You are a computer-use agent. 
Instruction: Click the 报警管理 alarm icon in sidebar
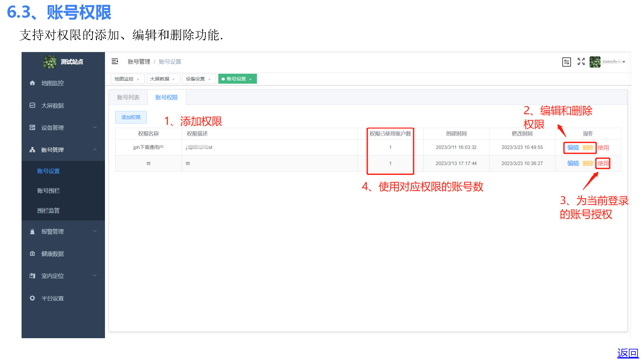tap(32, 231)
